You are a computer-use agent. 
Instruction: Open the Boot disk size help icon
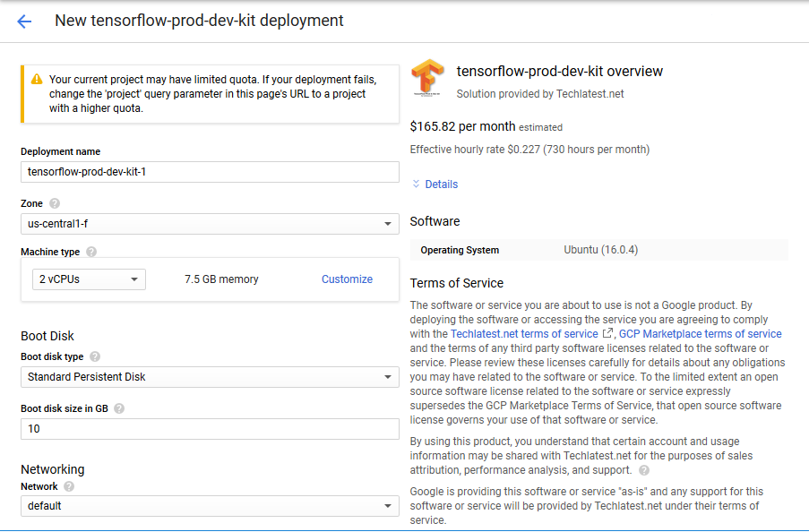point(119,408)
